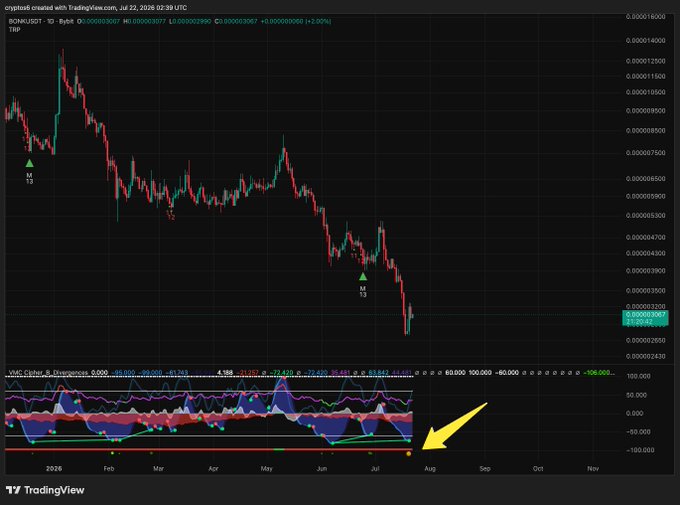
Task: Click the 0.000 label on the indicator scale
Action: (634, 413)
